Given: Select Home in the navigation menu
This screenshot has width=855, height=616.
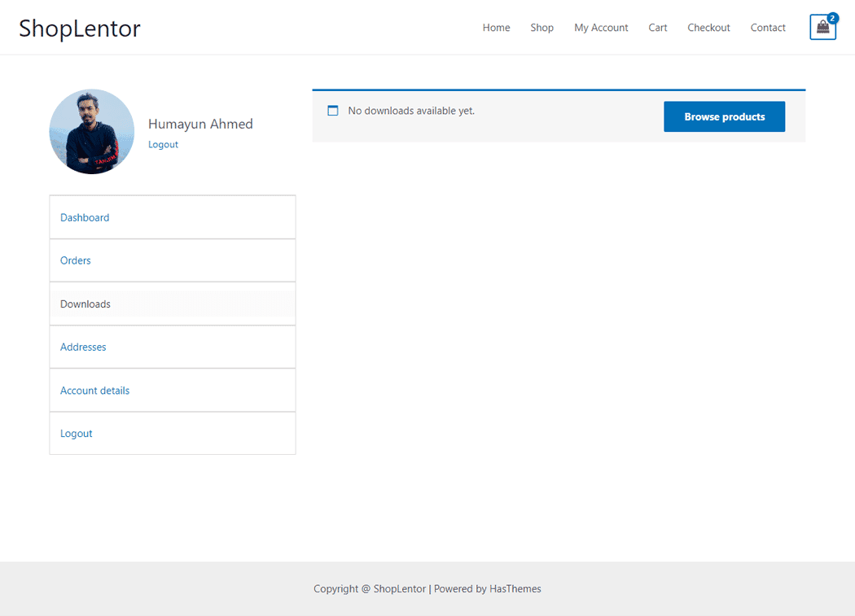Looking at the screenshot, I should pos(496,27).
